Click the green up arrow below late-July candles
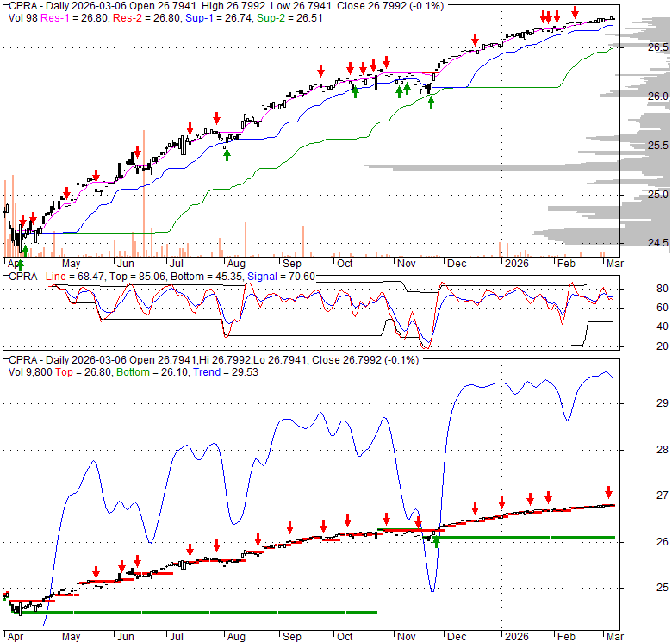The height and width of the screenshot is (642, 672). 227,154
